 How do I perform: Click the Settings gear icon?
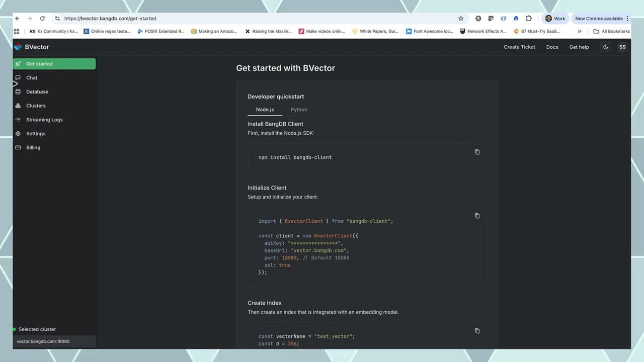point(18,134)
